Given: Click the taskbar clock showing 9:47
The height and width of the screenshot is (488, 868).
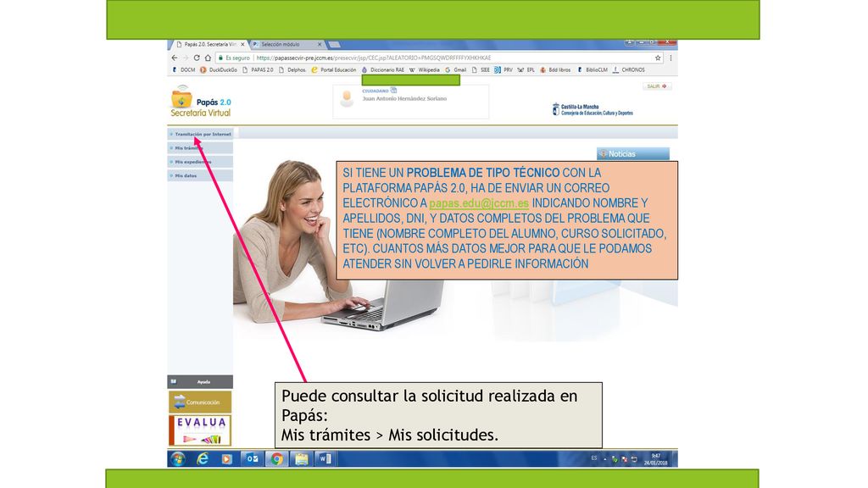Looking at the screenshot, I should 656,459.
